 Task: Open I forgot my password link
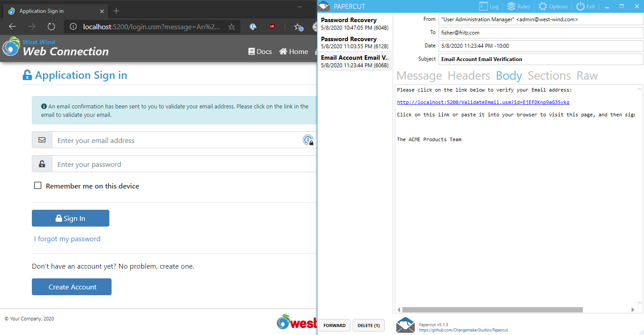click(x=67, y=239)
